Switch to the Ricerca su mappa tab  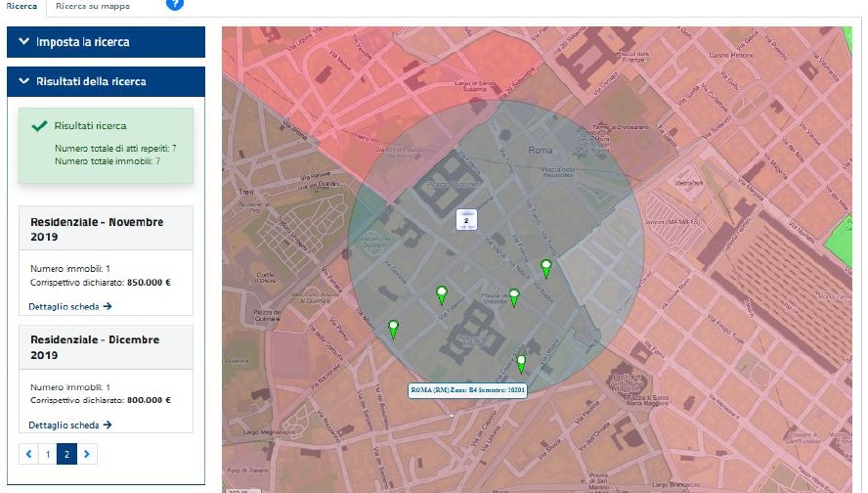[x=93, y=6]
